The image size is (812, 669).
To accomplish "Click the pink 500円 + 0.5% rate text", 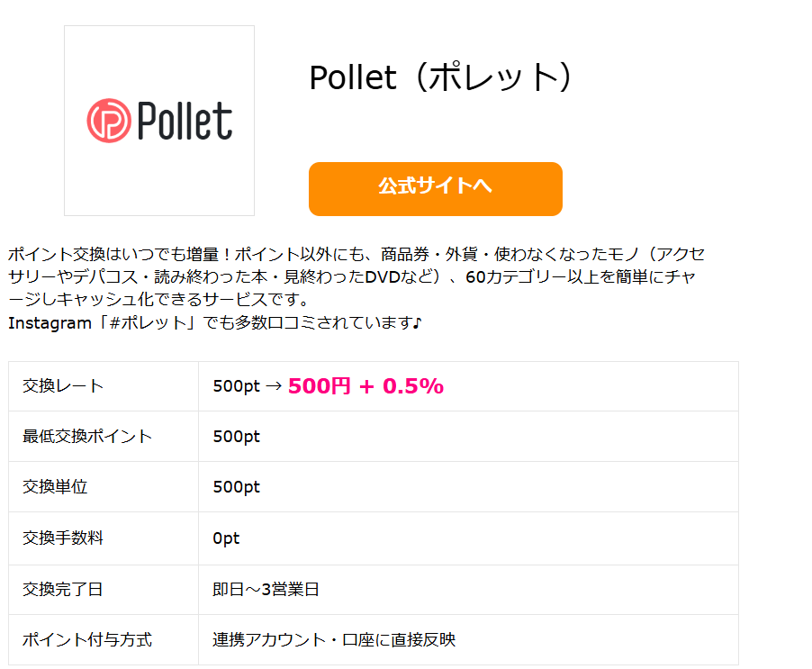I will pyautogui.click(x=365, y=385).
